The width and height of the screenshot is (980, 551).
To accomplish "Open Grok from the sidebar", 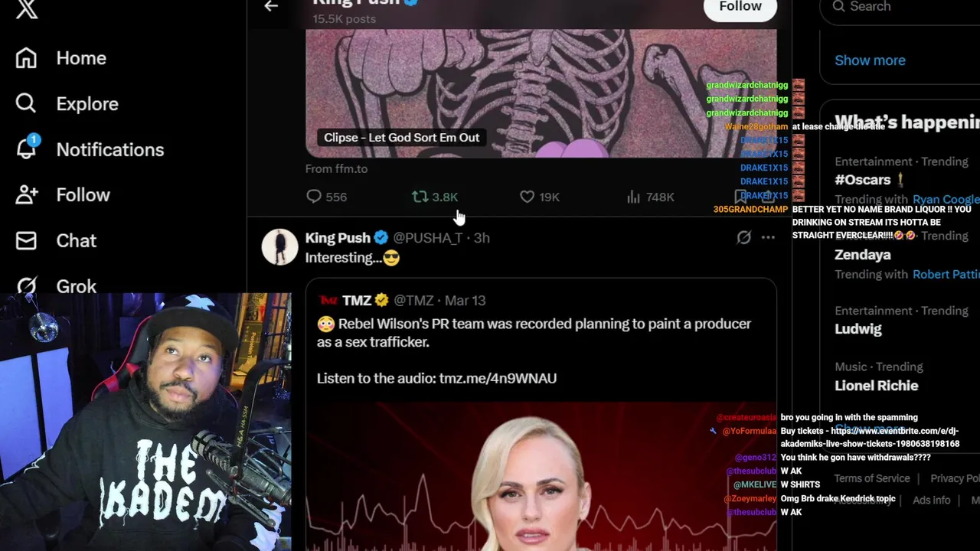I will tap(57, 285).
